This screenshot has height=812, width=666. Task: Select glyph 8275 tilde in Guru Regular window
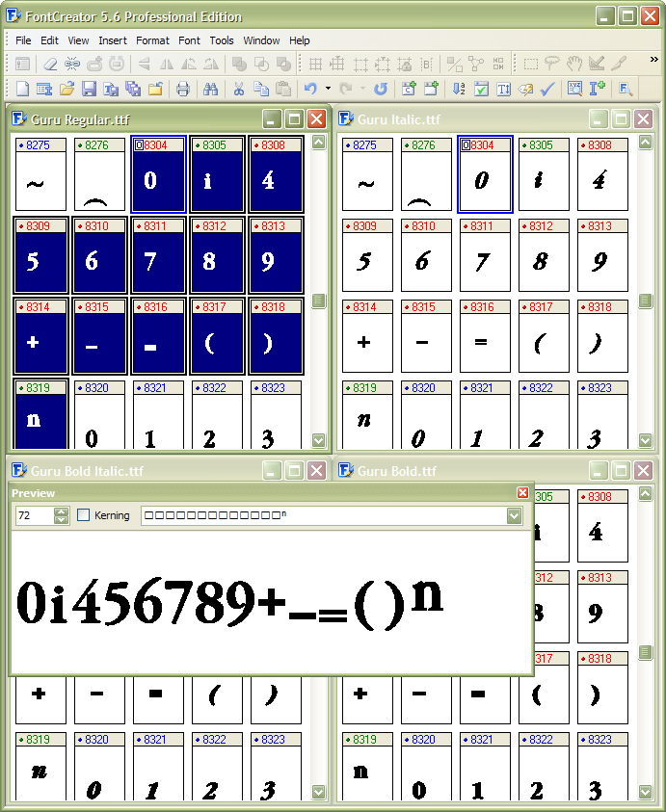point(40,174)
